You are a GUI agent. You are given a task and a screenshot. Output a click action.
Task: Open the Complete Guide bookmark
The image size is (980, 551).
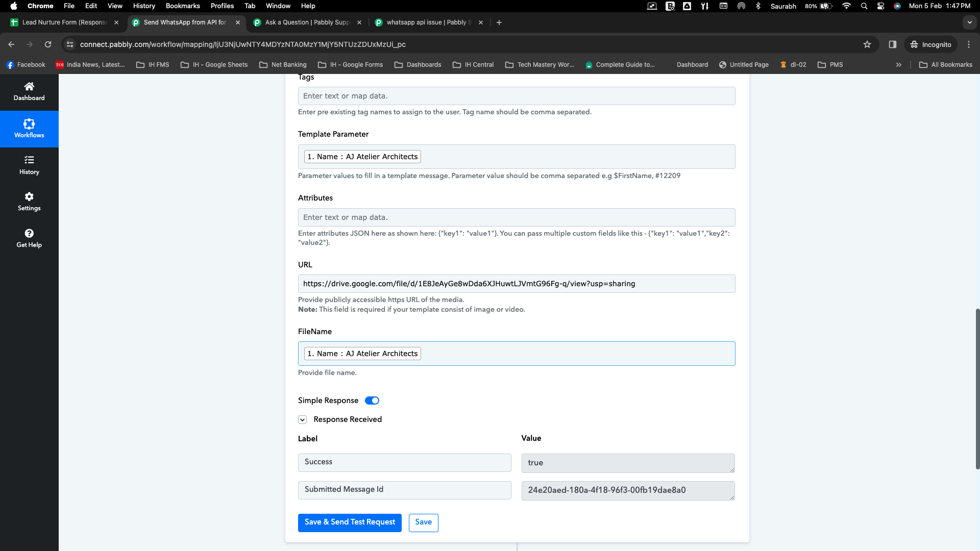[620, 65]
